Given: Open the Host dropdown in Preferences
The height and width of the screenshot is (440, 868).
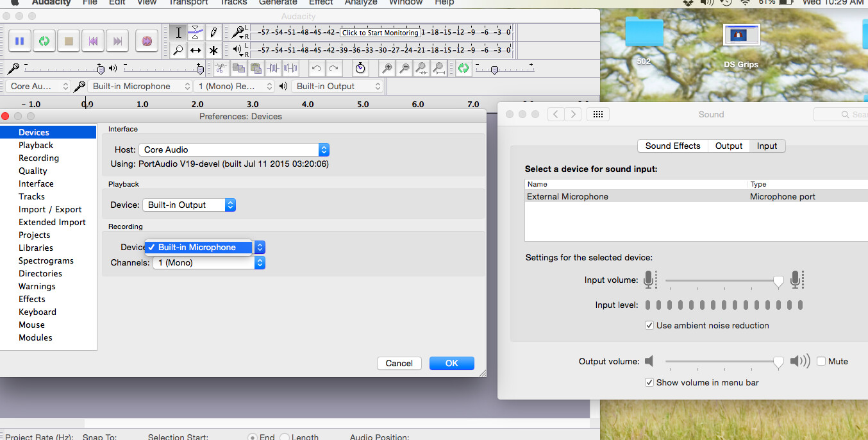Looking at the screenshot, I should (x=234, y=149).
